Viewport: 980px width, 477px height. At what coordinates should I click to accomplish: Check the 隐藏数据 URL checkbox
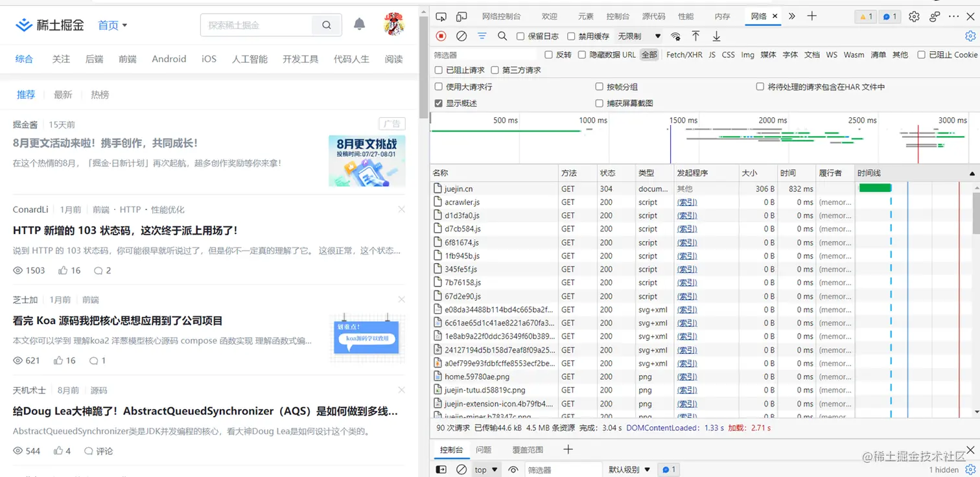coord(582,55)
